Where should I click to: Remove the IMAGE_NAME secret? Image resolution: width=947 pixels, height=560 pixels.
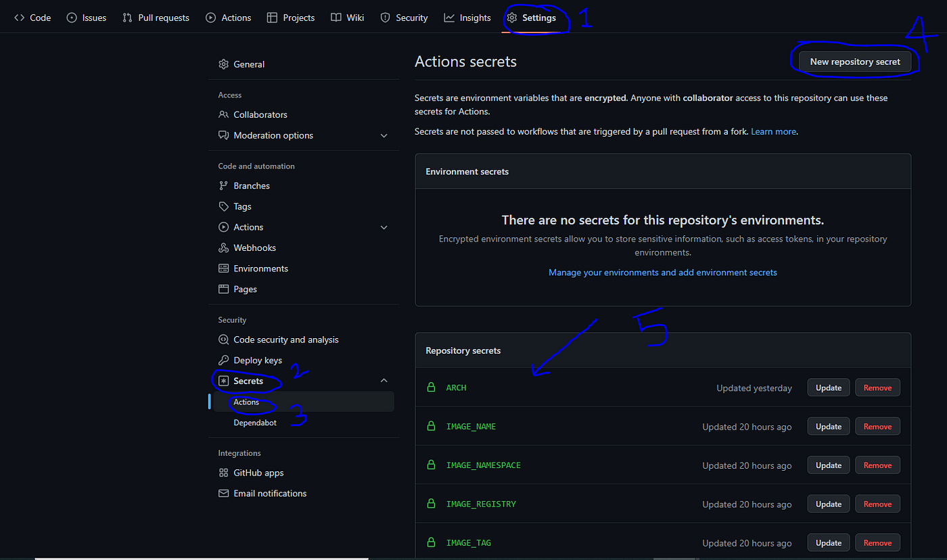[x=877, y=426]
